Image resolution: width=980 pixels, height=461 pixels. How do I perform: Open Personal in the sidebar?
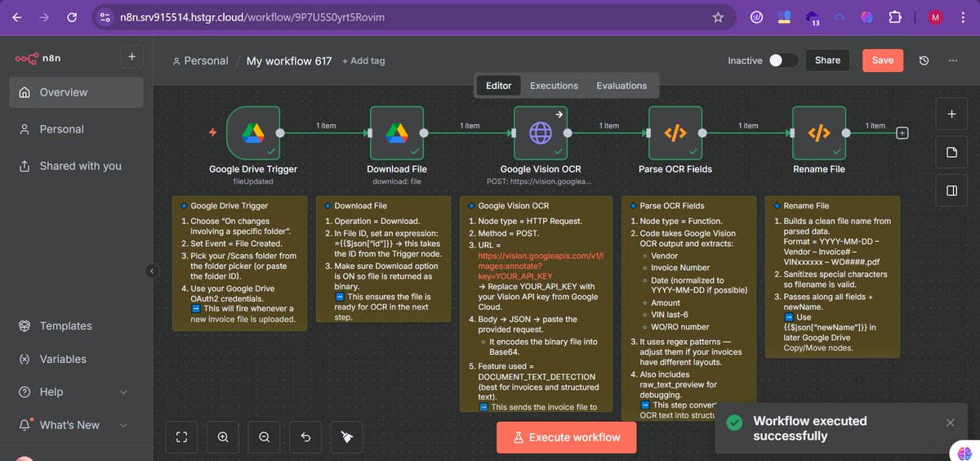click(x=76, y=129)
